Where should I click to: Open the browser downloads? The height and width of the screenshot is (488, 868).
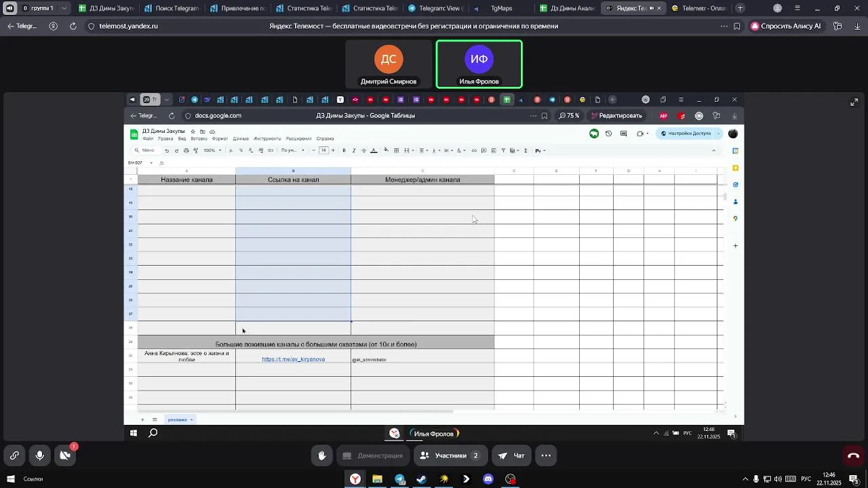coord(856,26)
